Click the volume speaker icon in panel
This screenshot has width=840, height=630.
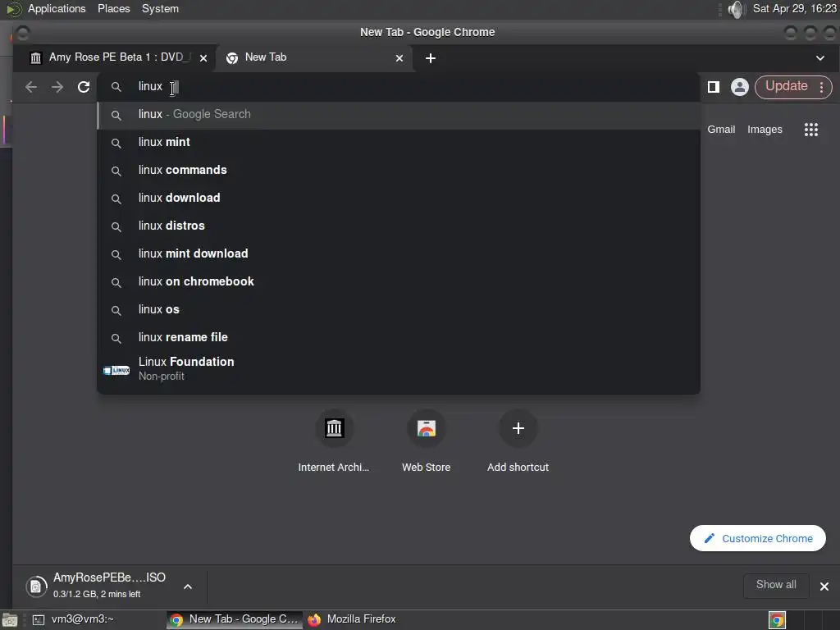(x=736, y=9)
